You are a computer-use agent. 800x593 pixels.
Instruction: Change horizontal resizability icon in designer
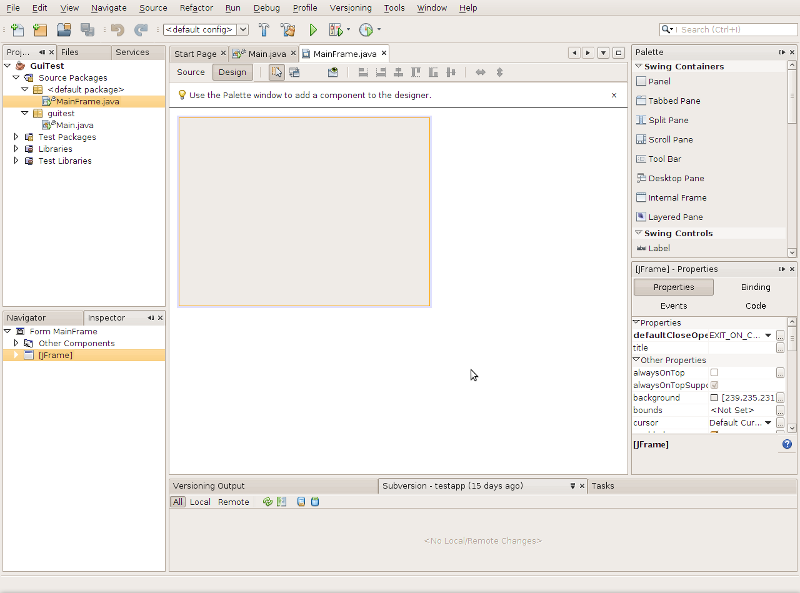pos(481,72)
